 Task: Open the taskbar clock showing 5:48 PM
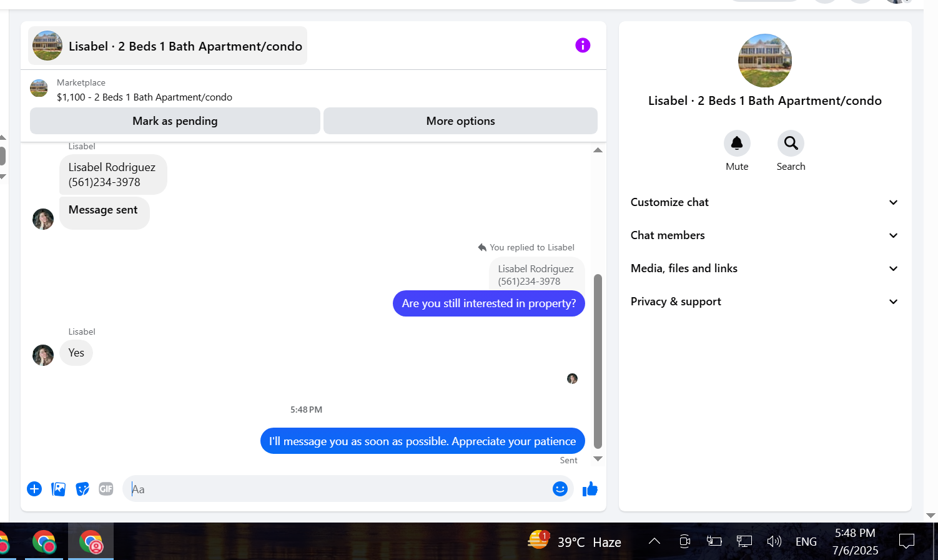pyautogui.click(x=855, y=541)
